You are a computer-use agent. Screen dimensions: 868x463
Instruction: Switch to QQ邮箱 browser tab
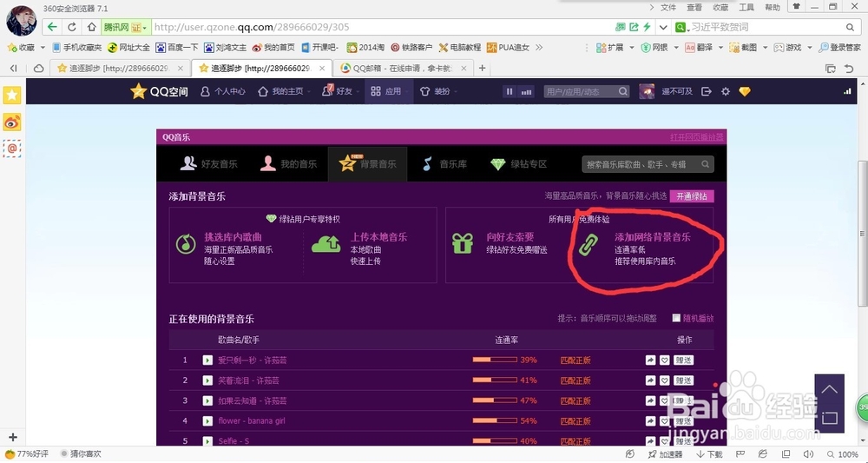coord(404,68)
